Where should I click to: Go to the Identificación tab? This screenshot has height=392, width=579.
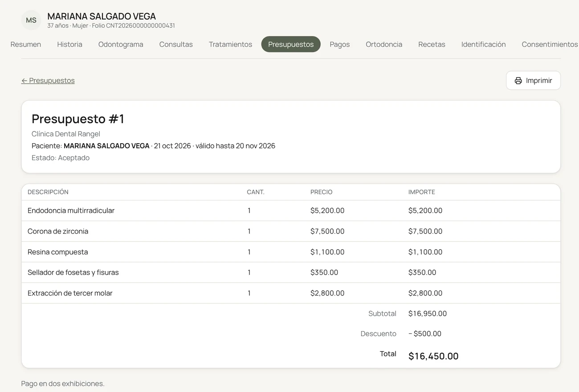tap(483, 44)
